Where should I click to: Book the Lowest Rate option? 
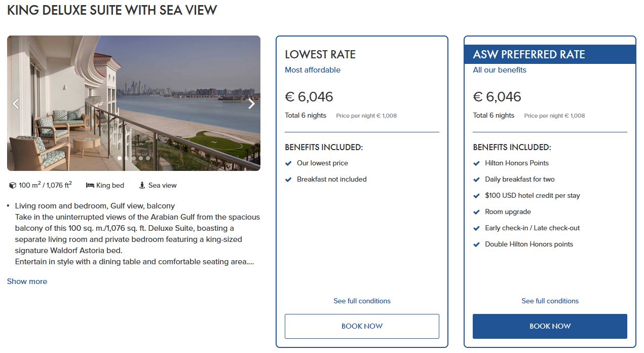point(362,326)
